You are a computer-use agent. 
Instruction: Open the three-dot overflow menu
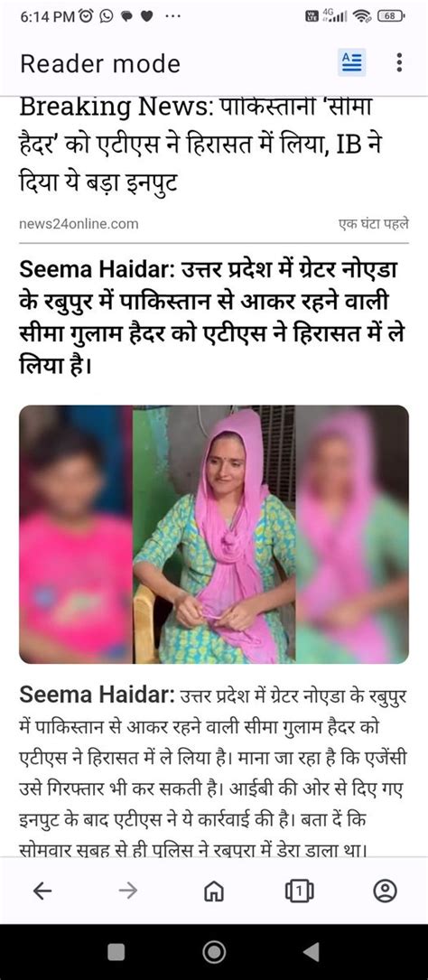click(x=399, y=62)
